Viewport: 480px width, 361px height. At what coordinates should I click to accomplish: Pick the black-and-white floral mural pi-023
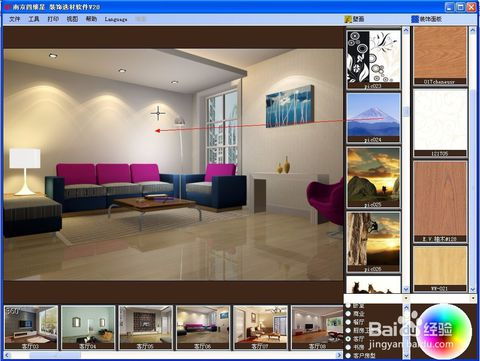pyautogui.click(x=373, y=59)
